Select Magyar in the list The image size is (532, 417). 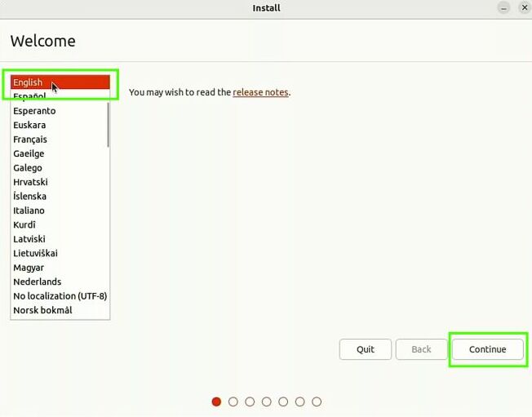coord(60,268)
